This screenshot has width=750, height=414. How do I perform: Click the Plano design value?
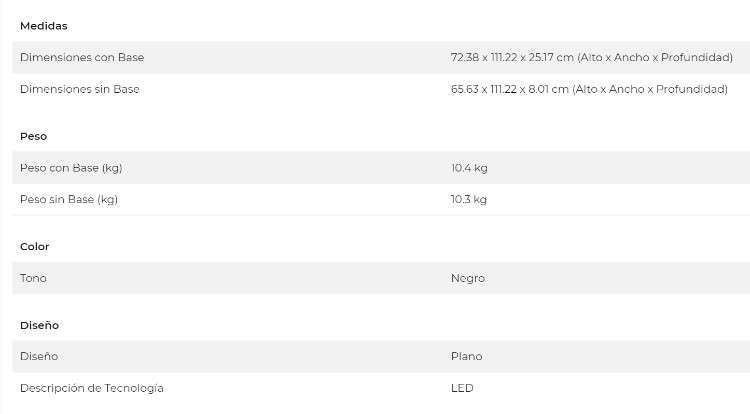click(466, 356)
